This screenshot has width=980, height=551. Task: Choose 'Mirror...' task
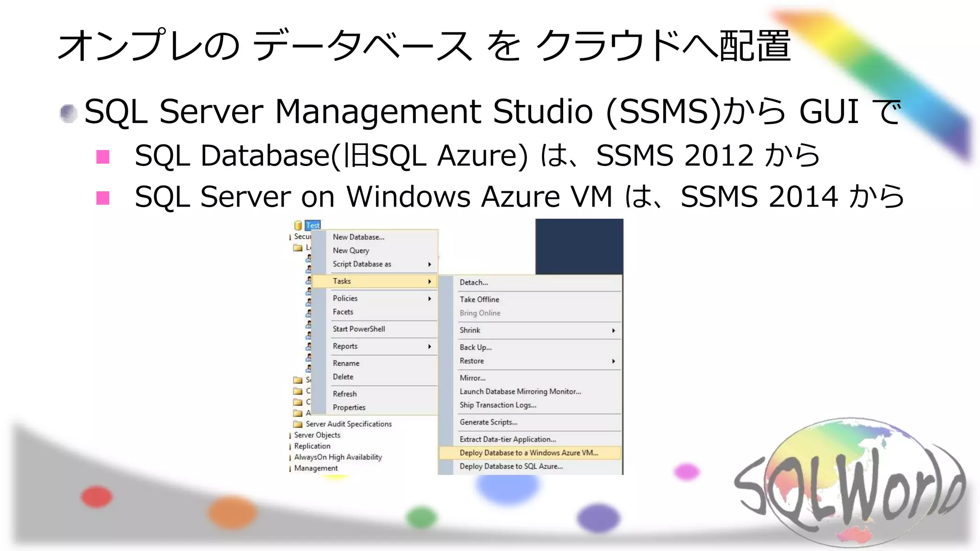point(472,378)
